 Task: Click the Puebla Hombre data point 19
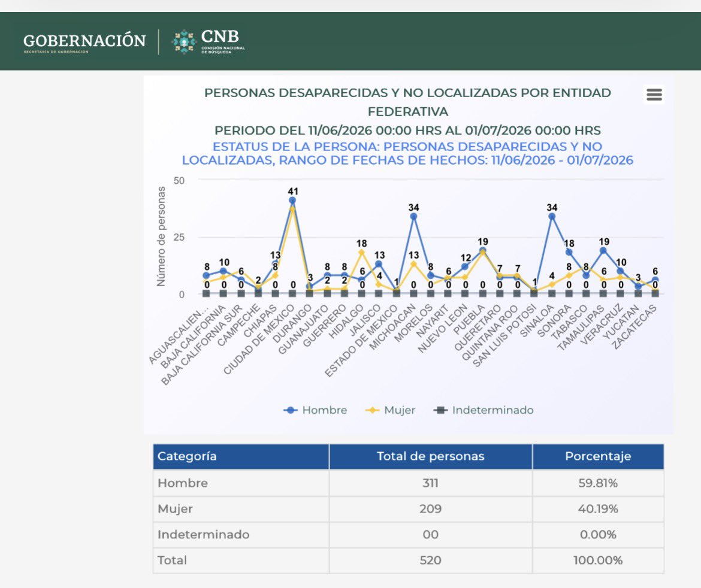point(482,250)
